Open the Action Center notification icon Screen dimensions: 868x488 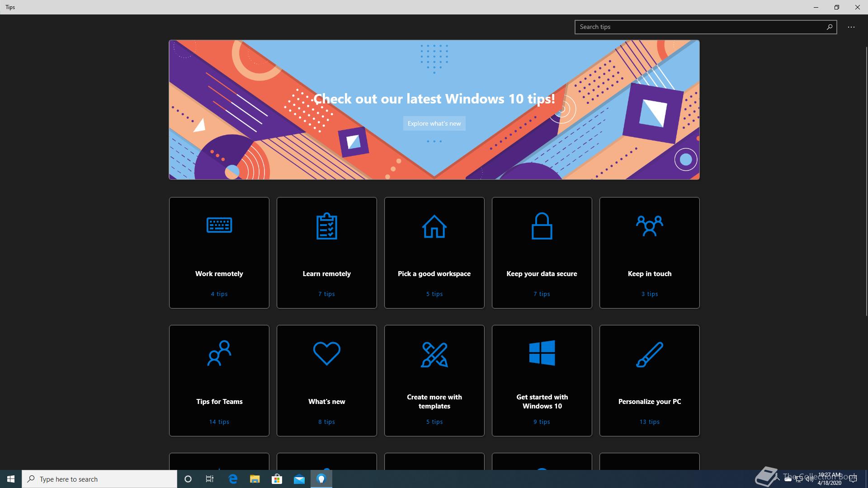[x=853, y=479]
